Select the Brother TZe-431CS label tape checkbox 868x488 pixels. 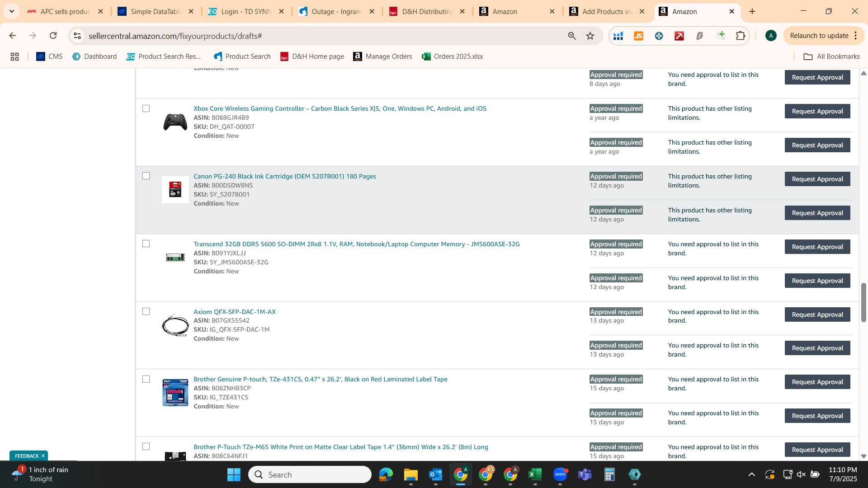click(x=146, y=379)
